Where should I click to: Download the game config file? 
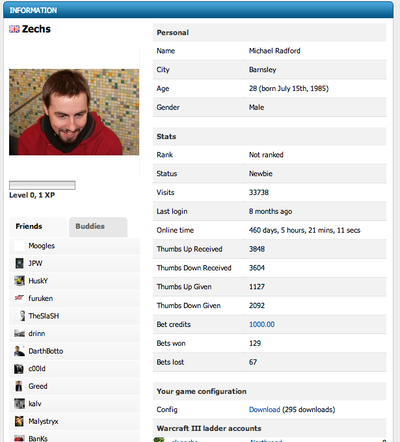[x=265, y=410]
